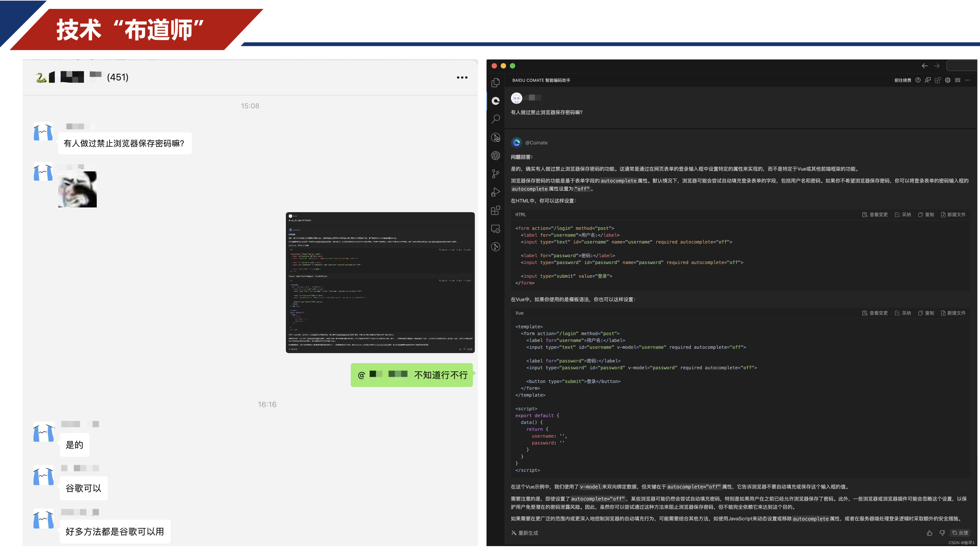Open the Search magnifier in the activity bar
This screenshot has height=548, width=980.
(495, 119)
